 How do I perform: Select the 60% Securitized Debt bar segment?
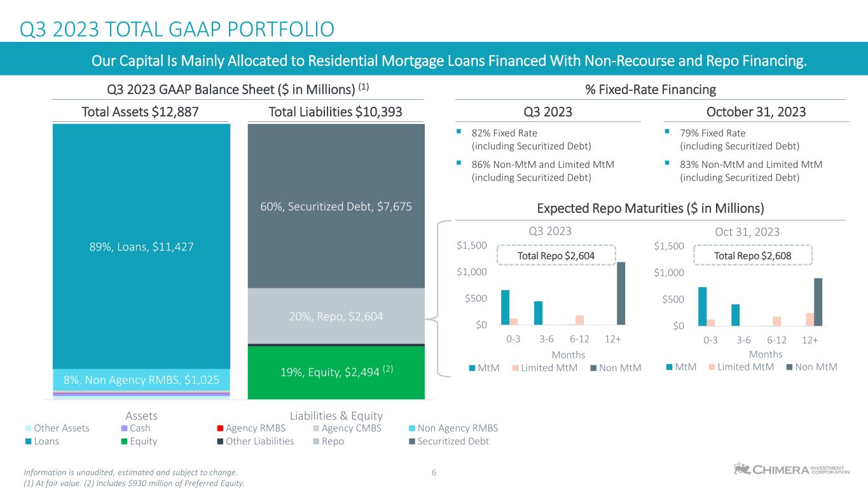pyautogui.click(x=336, y=206)
